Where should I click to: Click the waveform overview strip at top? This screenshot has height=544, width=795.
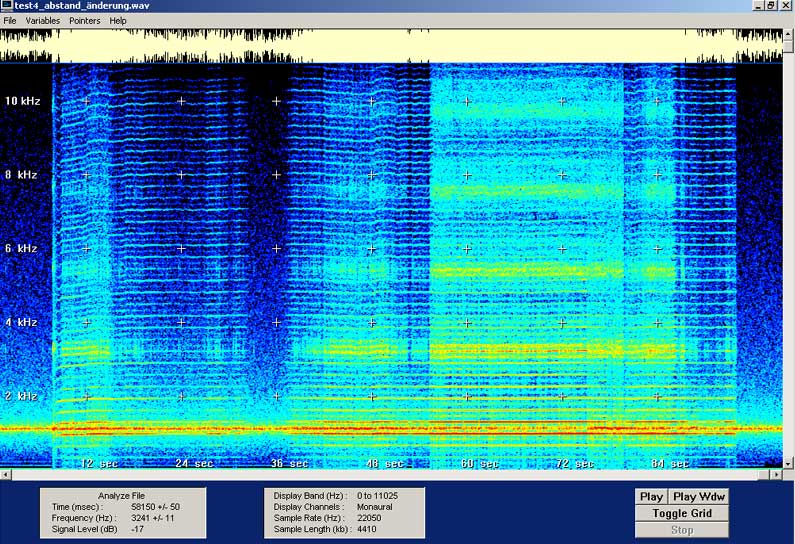(x=397, y=45)
